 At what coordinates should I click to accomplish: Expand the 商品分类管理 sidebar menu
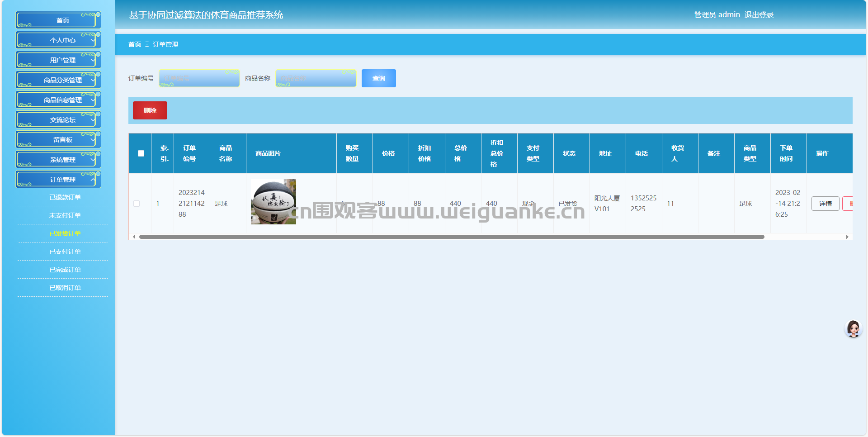(58, 80)
